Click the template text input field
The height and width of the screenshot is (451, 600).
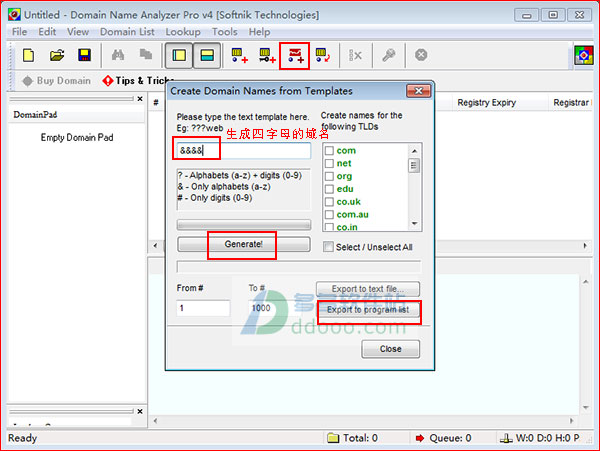pos(244,151)
